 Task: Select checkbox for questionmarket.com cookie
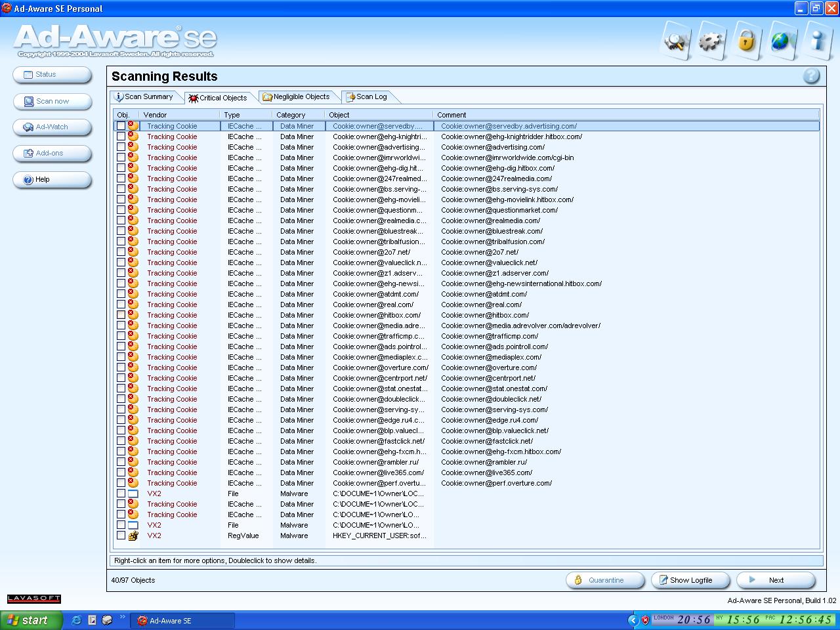[121, 210]
